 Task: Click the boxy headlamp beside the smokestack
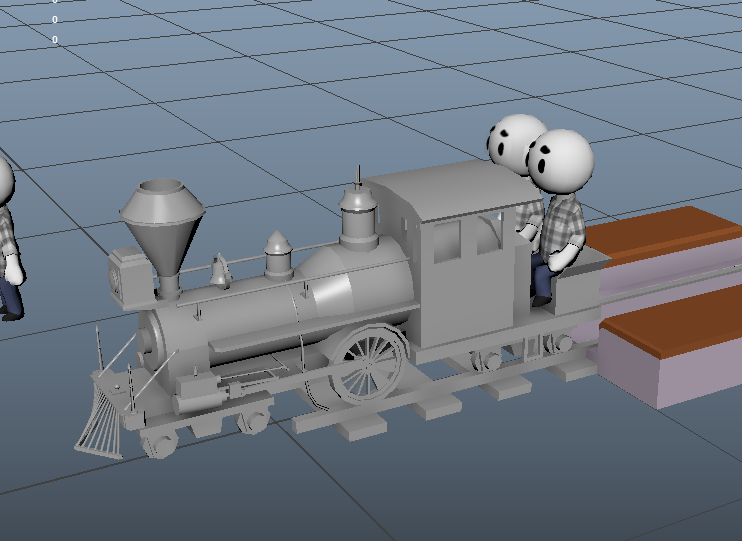pyautogui.click(x=126, y=274)
